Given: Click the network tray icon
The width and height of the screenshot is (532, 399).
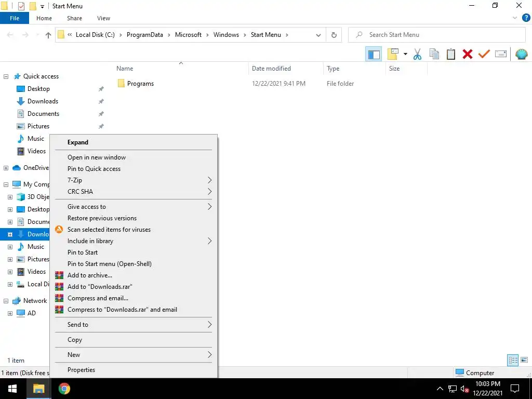Looking at the screenshot, I should tap(453, 389).
